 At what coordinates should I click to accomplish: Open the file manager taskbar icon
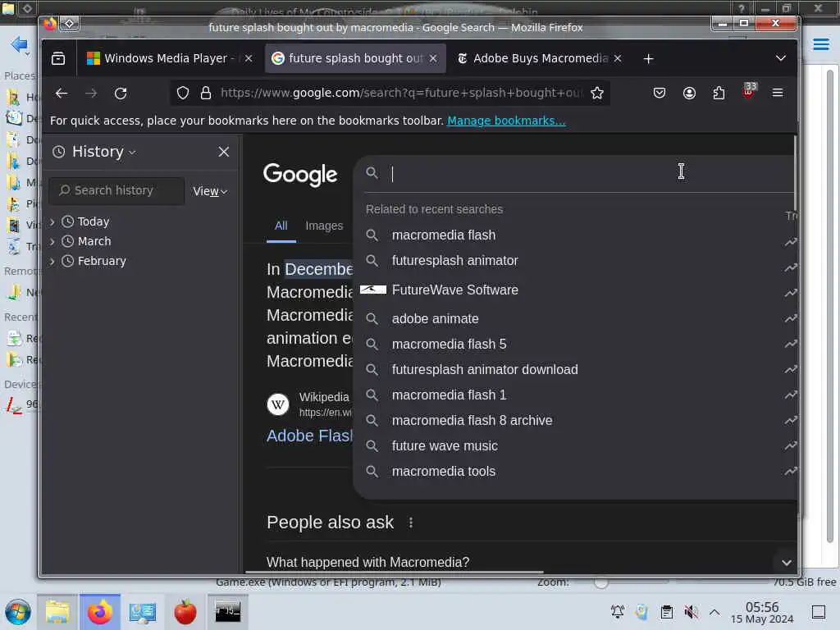57,612
